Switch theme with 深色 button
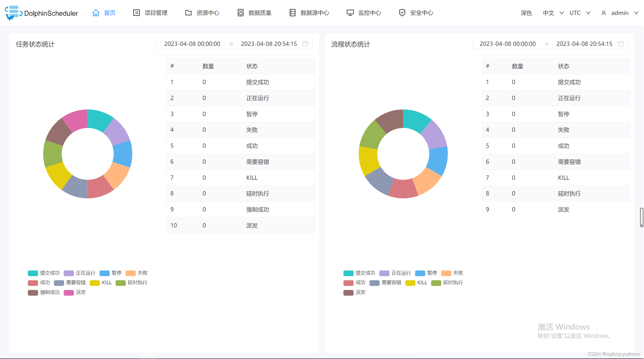The height and width of the screenshot is (359, 644). click(526, 13)
